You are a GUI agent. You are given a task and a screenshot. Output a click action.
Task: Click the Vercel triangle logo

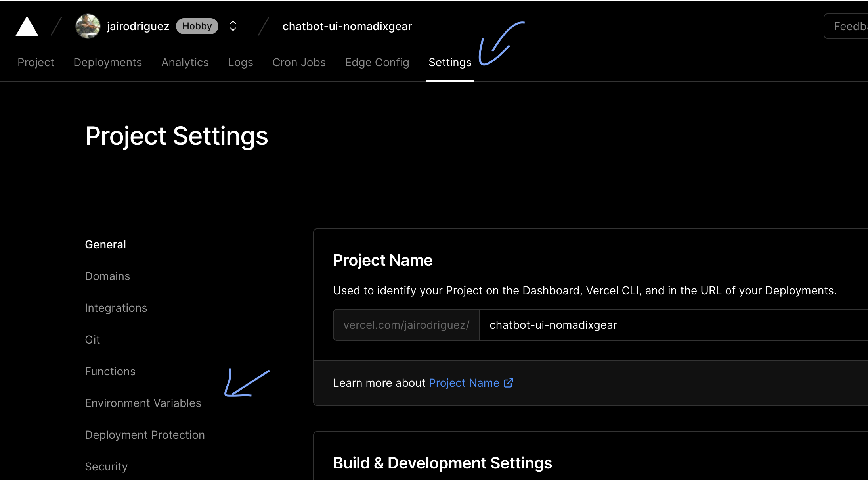pos(26,26)
